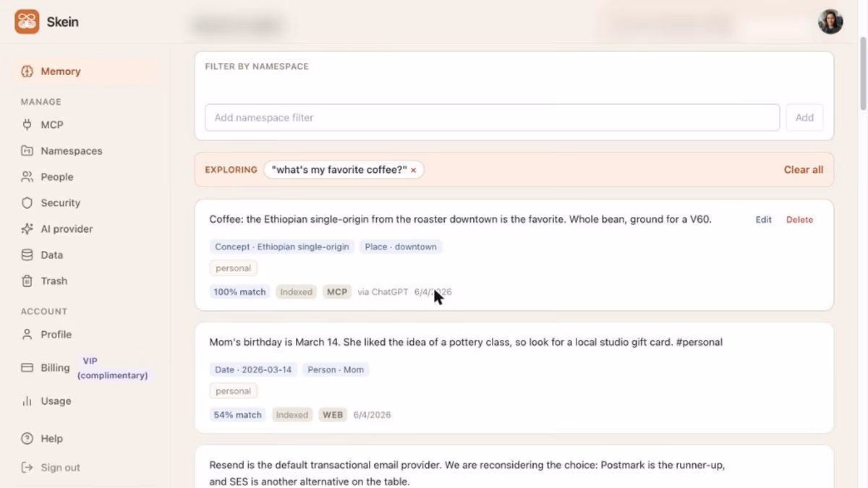The height and width of the screenshot is (488, 868).
Task: Click Clear all in the exploring bar
Action: [x=803, y=170]
